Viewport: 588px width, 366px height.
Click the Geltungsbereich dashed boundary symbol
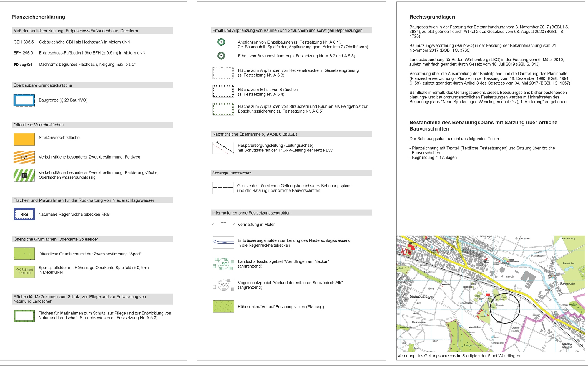pos(223,188)
